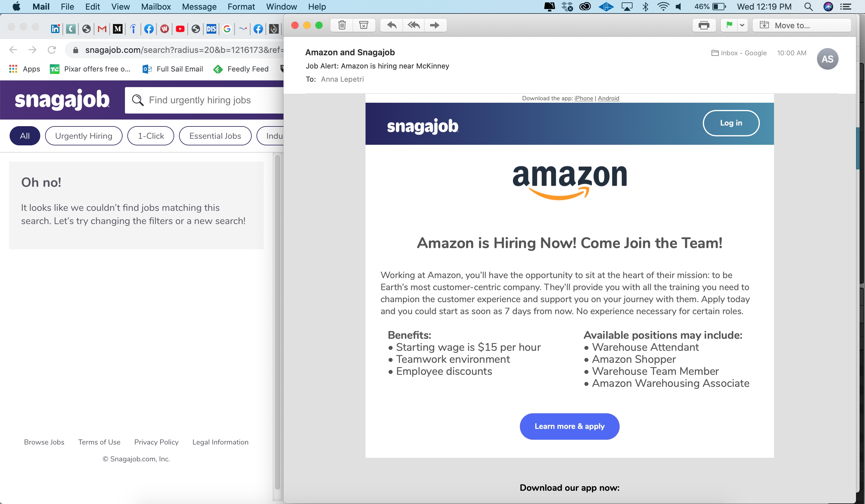865x504 pixels.
Task: Open the Pixar offers free bookmark
Action: coord(90,69)
